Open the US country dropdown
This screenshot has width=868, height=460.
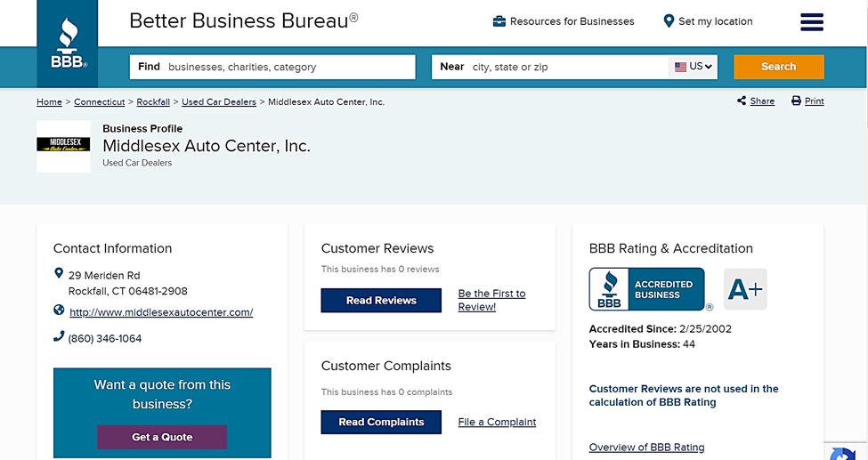pos(694,67)
